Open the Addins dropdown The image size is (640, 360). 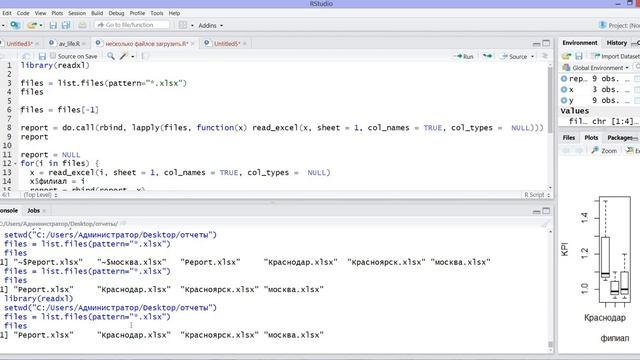point(211,25)
